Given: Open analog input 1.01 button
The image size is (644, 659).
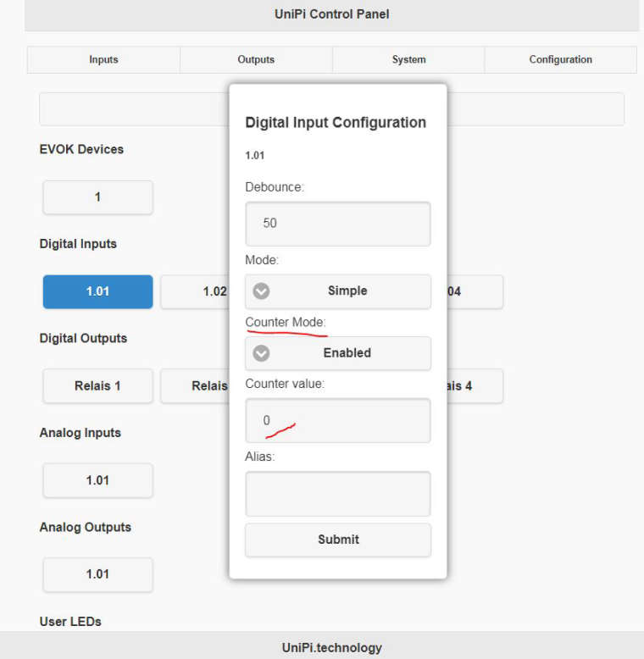Looking at the screenshot, I should coord(97,480).
